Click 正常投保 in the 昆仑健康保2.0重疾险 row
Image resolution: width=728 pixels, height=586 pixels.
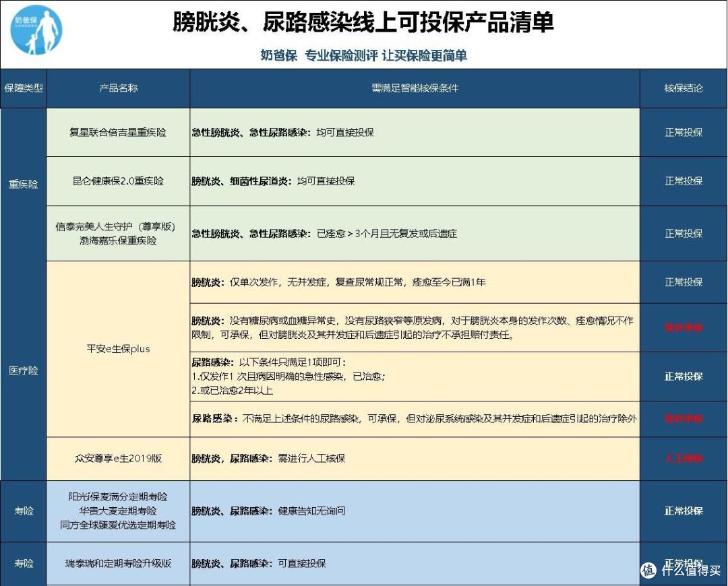pos(684,181)
